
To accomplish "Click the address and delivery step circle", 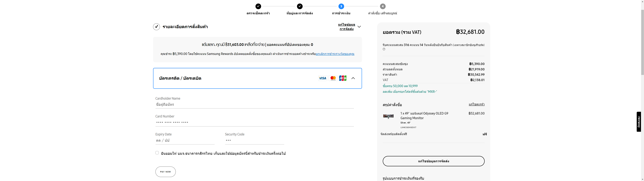I will coord(299,6).
